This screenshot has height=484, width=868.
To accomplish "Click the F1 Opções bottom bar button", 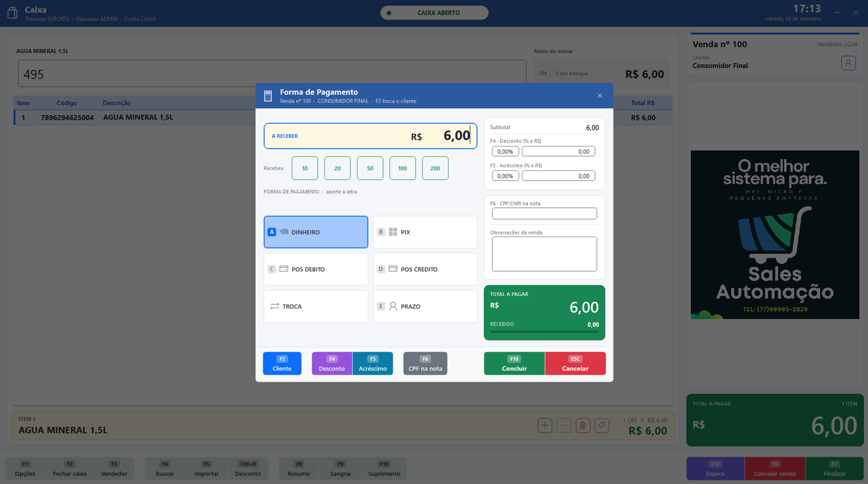I will tap(25, 469).
